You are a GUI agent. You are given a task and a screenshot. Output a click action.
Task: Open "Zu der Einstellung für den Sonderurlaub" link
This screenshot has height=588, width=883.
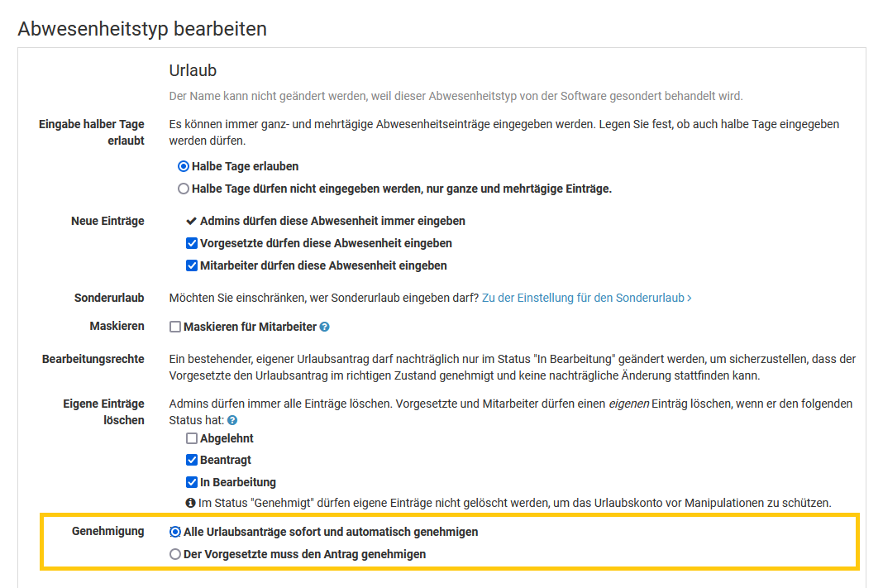(586, 298)
